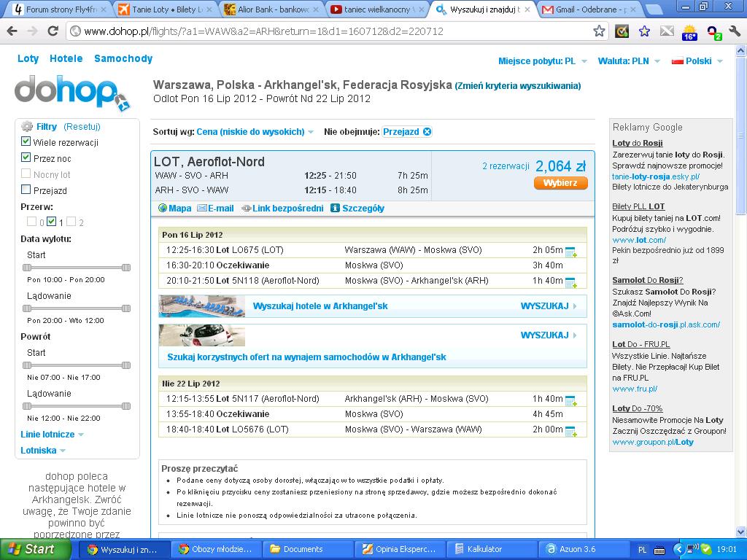Expand the Linie lotnicze filter
The image size is (747, 560).
(52, 435)
